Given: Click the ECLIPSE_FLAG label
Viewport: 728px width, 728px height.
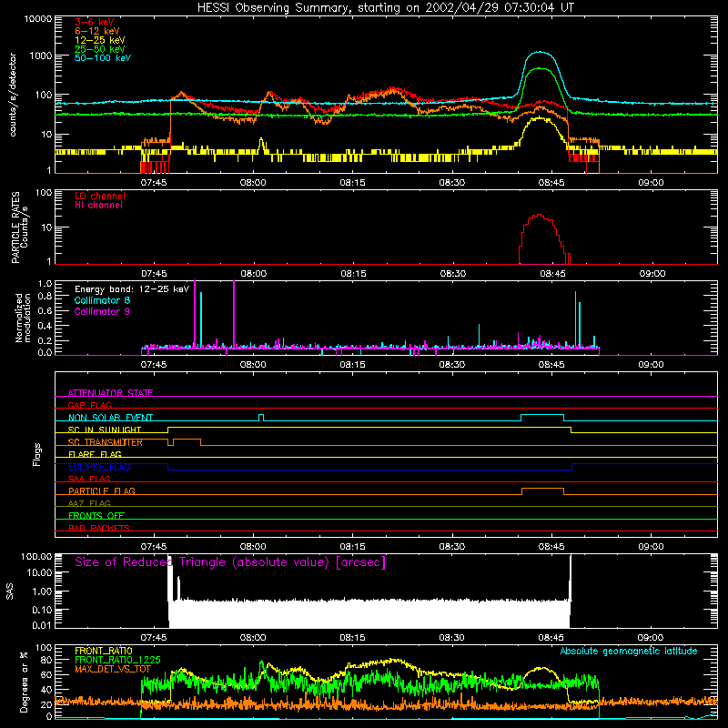Looking at the screenshot, I should 99,467.
